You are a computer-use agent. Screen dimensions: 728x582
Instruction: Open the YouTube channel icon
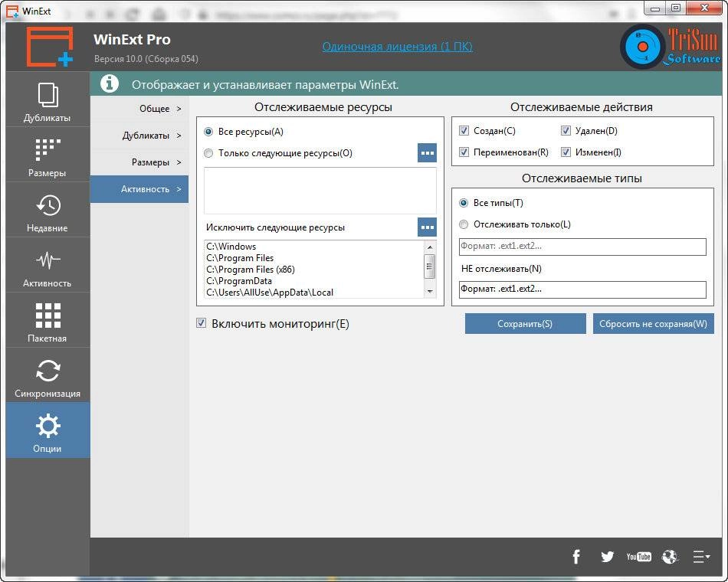(638, 556)
